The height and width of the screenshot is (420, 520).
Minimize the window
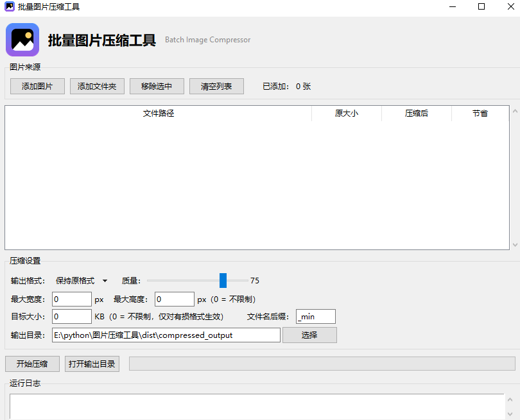point(453,6)
